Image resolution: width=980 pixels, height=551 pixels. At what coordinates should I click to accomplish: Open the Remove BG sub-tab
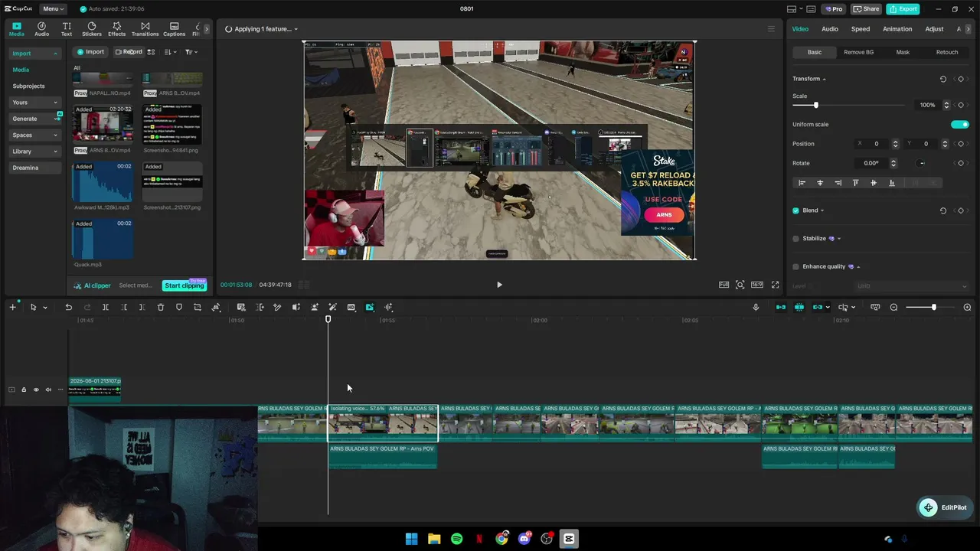click(x=858, y=52)
